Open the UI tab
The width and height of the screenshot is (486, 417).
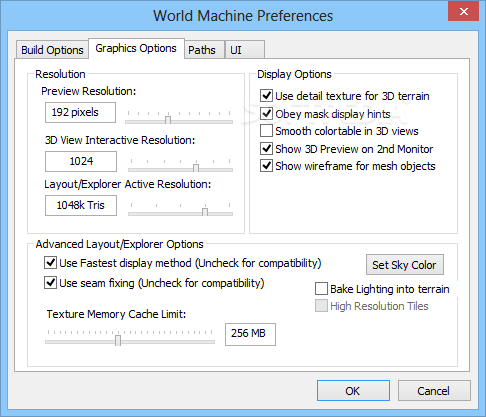(x=245, y=50)
